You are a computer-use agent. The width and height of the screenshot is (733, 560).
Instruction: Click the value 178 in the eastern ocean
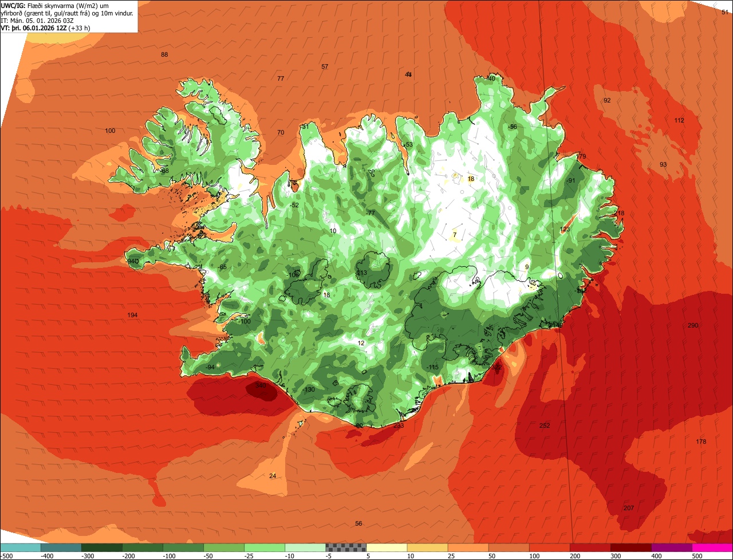tap(701, 441)
